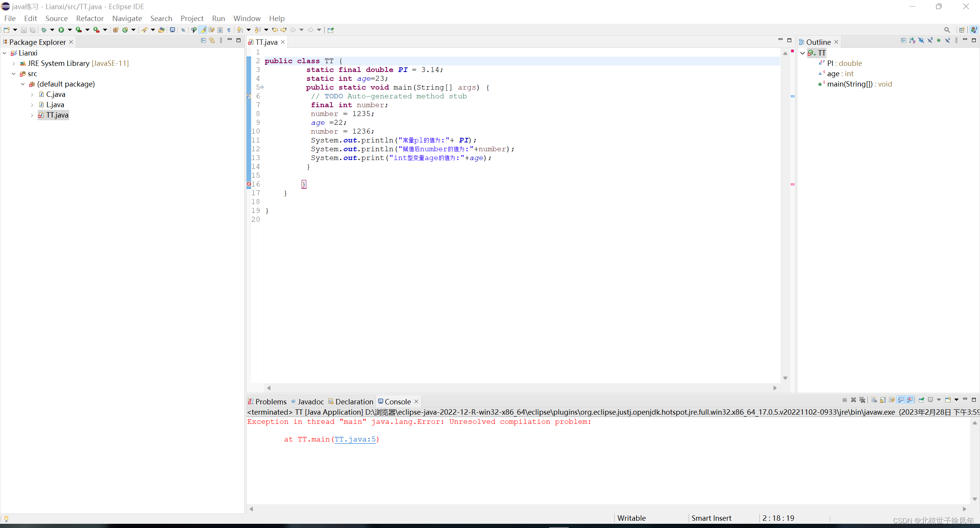
Task: Open the Refactor menu
Action: [x=90, y=18]
